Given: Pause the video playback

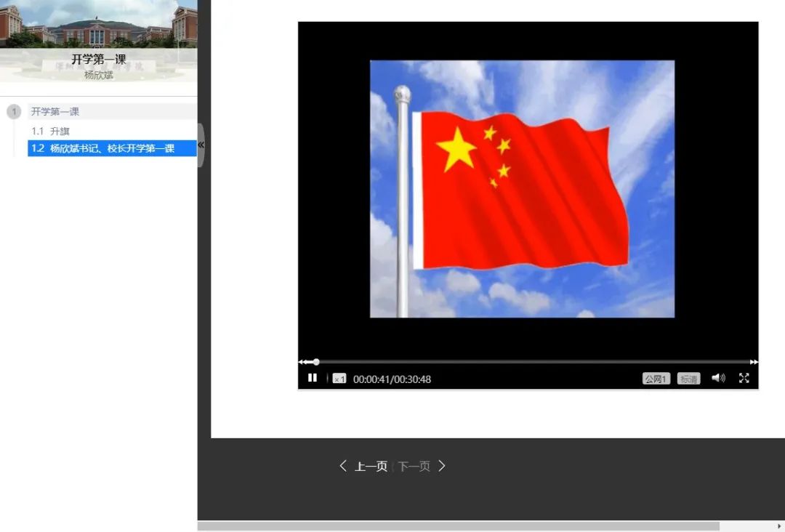Looking at the screenshot, I should tap(313, 378).
